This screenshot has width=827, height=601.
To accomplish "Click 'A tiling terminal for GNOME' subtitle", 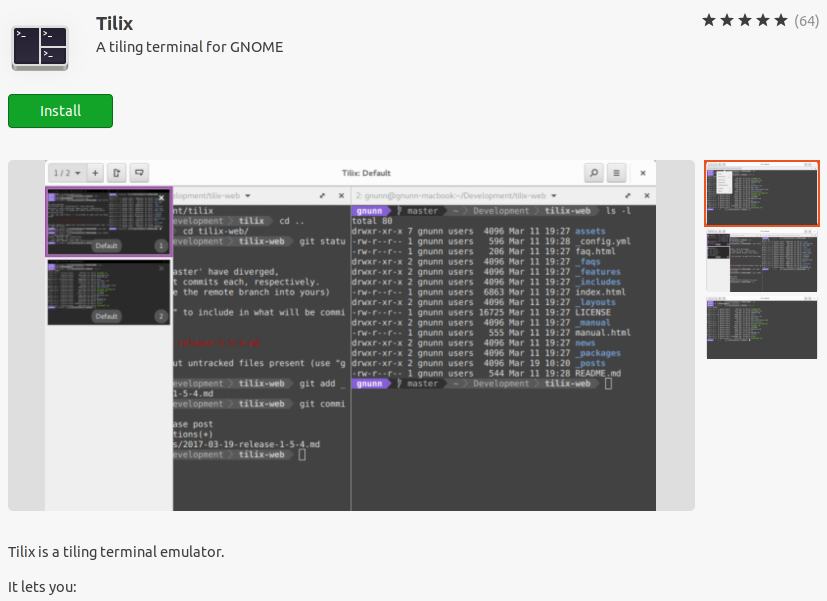I will tap(189, 47).
